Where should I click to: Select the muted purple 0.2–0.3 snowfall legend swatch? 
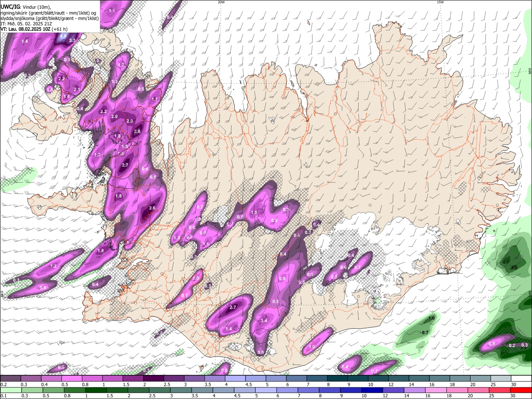click(x=10, y=379)
